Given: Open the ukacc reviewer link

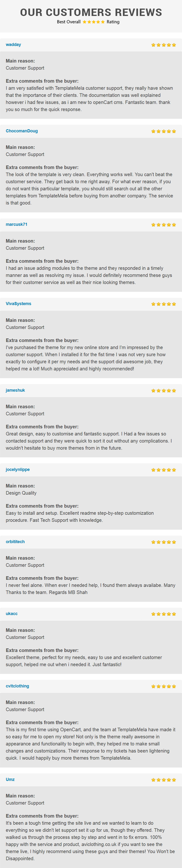Looking at the screenshot, I should coord(12,613).
